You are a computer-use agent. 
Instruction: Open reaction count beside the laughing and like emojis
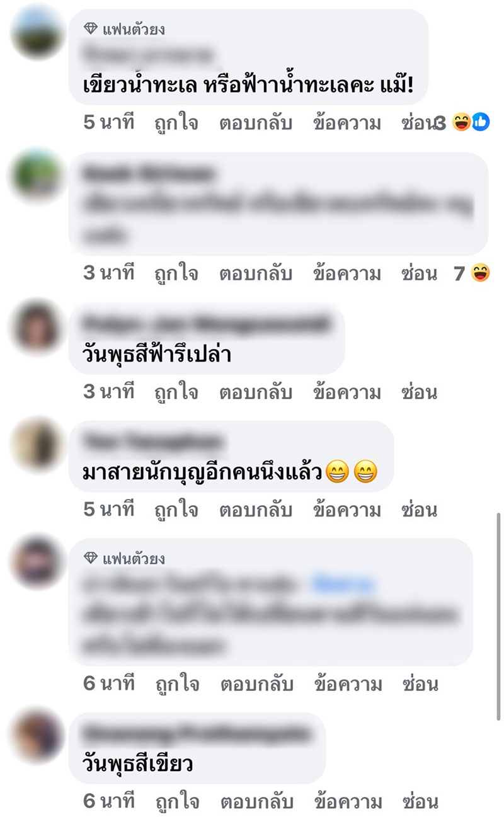[440, 123]
